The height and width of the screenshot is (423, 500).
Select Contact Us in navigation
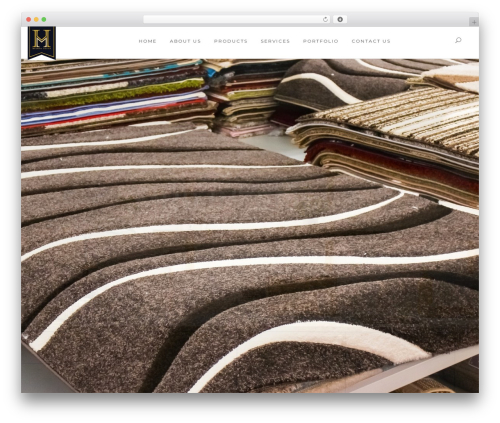371,41
